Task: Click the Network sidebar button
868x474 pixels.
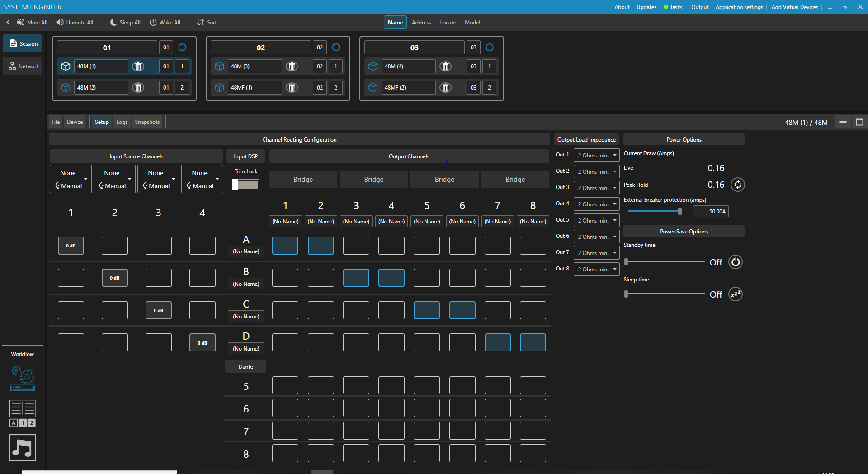Action: (23, 66)
